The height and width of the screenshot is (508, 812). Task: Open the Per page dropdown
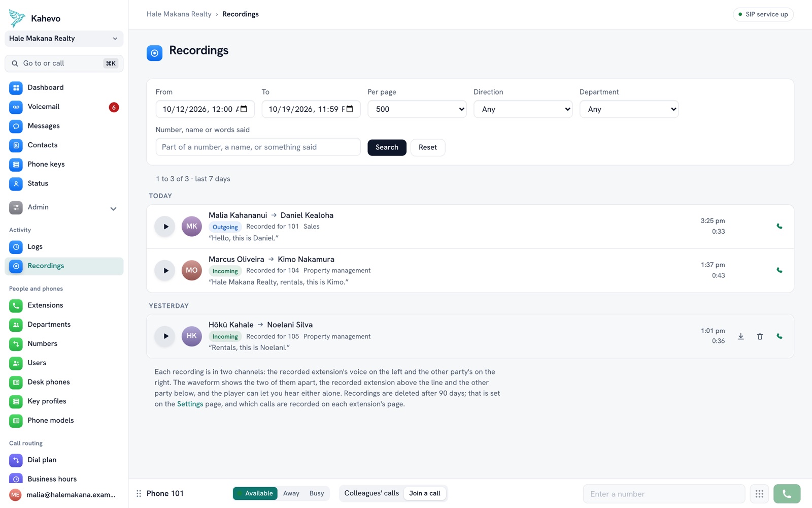(x=417, y=109)
